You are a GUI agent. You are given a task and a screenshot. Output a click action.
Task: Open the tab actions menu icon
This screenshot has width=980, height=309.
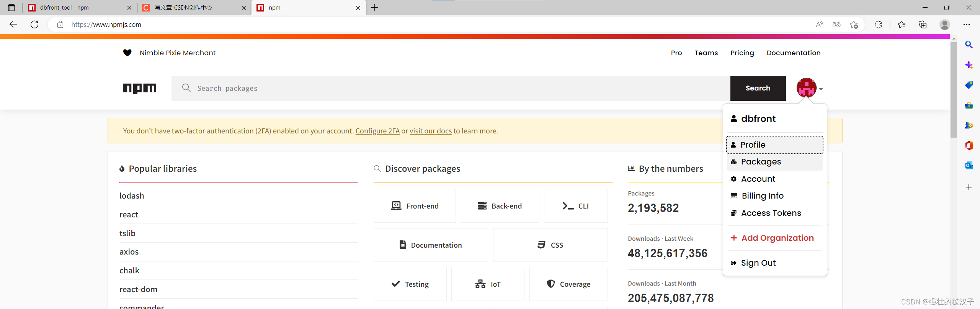coord(11,8)
